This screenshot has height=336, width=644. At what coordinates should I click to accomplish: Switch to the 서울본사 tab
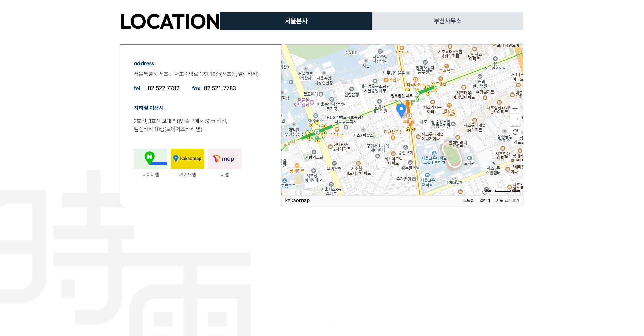(296, 21)
